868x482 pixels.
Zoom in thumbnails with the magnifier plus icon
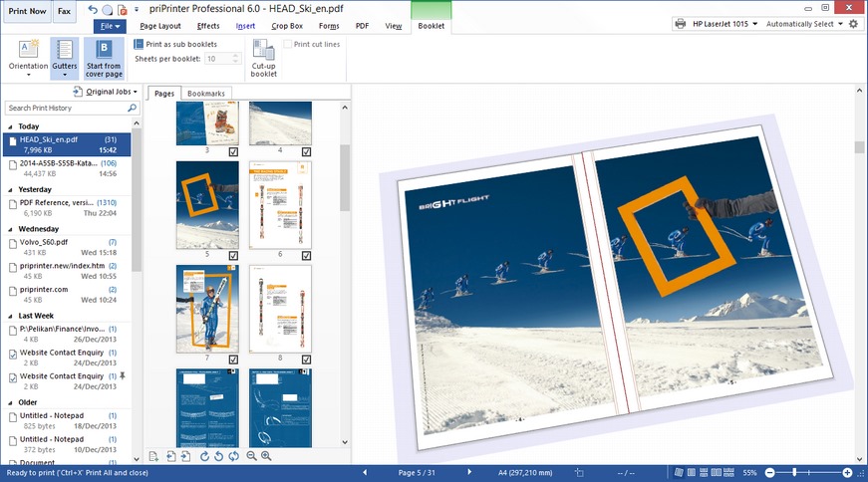point(267,456)
